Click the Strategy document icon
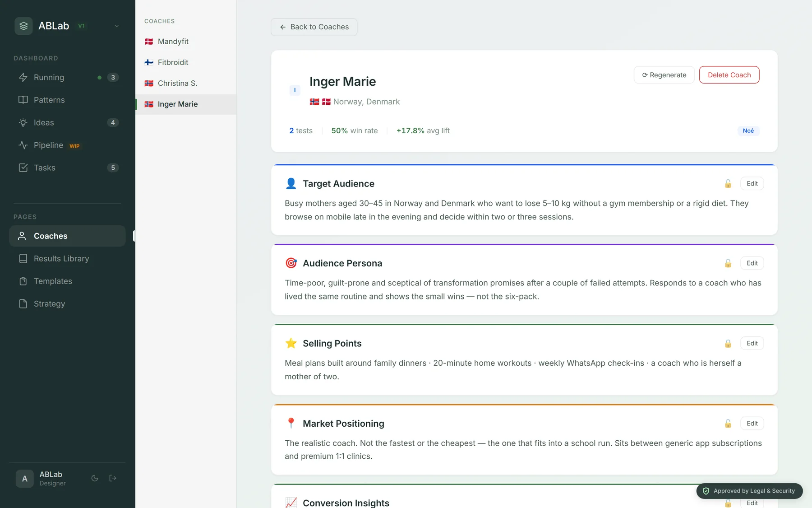The image size is (812, 508). pos(23,303)
